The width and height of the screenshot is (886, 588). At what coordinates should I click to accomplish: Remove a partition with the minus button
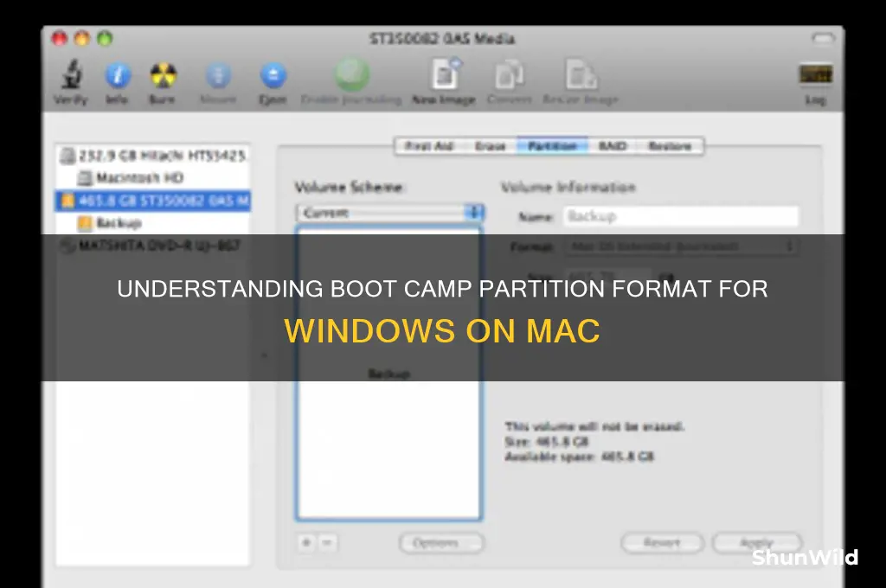[327, 543]
